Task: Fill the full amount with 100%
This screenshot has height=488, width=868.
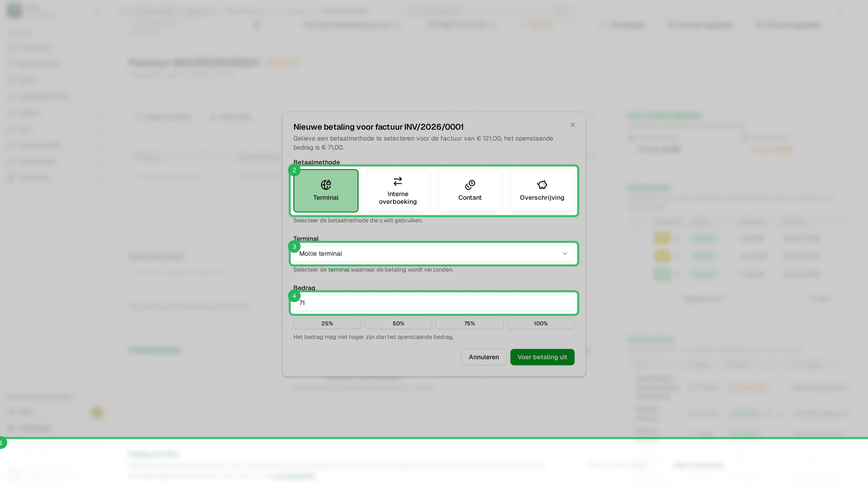Action: tap(540, 324)
